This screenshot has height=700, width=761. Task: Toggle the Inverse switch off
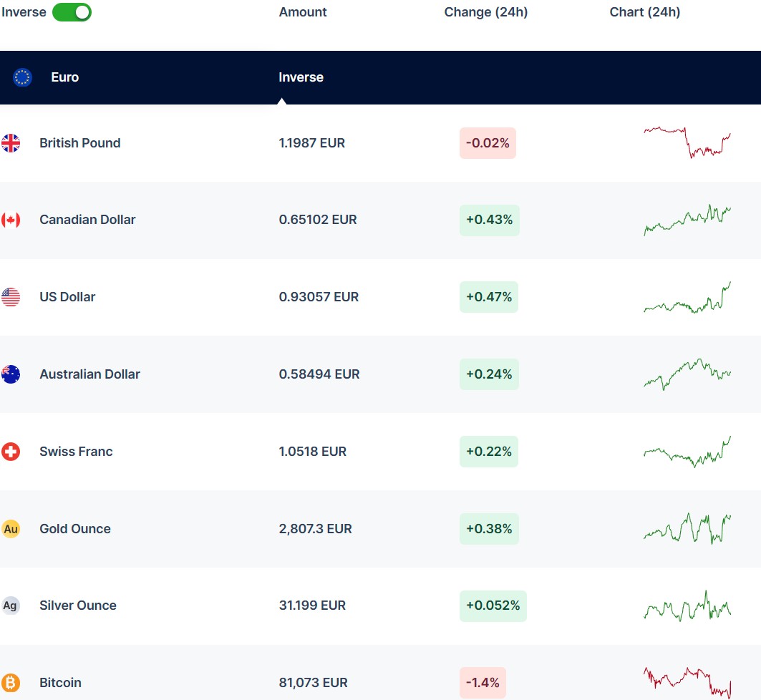pos(72,12)
